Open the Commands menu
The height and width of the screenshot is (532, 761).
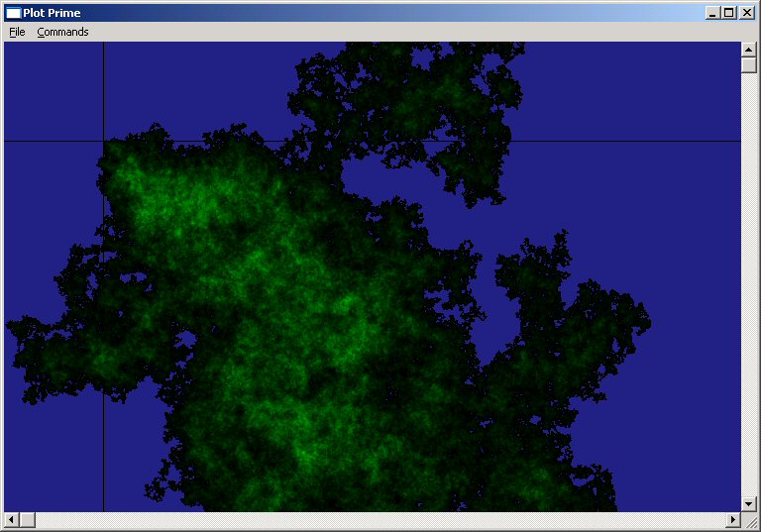click(x=62, y=32)
